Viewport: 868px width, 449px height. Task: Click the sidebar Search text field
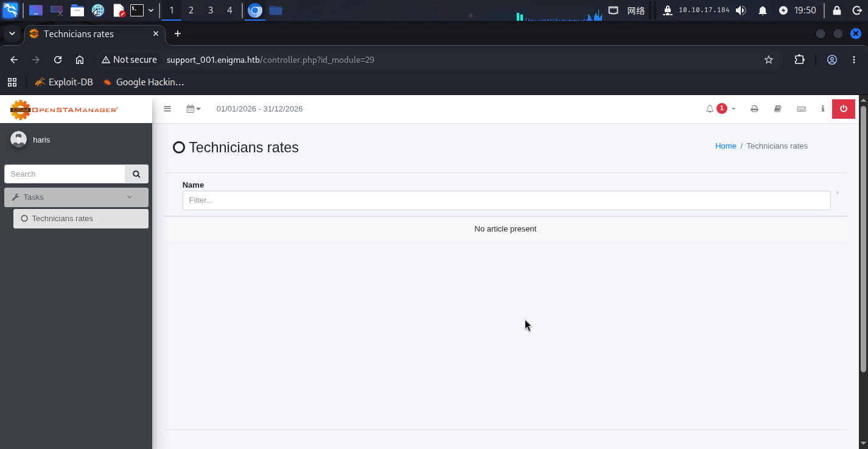[65, 174]
